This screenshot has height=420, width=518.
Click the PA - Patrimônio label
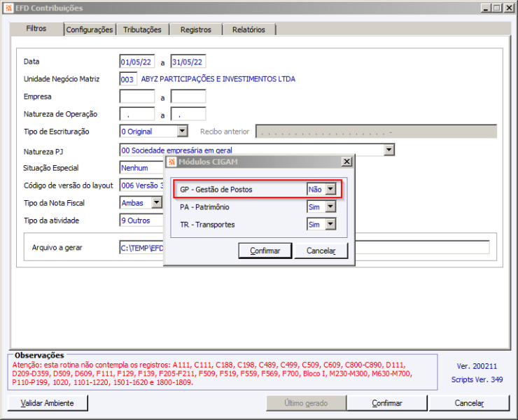click(204, 207)
